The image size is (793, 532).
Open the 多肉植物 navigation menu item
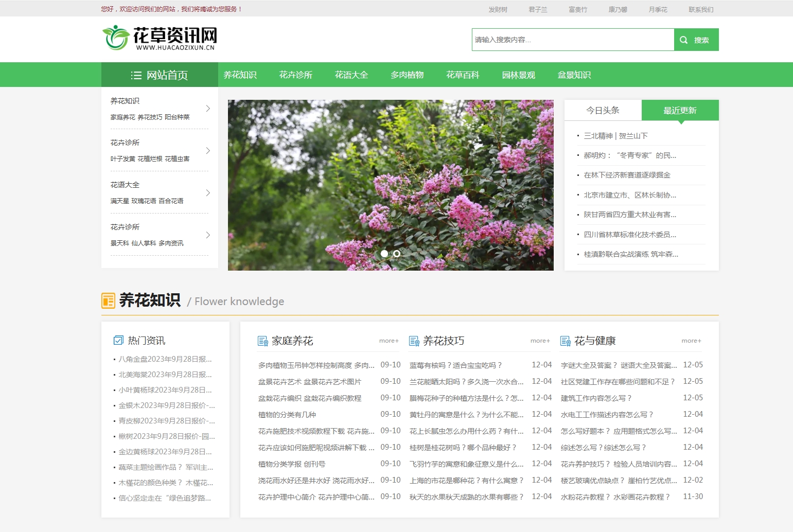[x=407, y=75]
